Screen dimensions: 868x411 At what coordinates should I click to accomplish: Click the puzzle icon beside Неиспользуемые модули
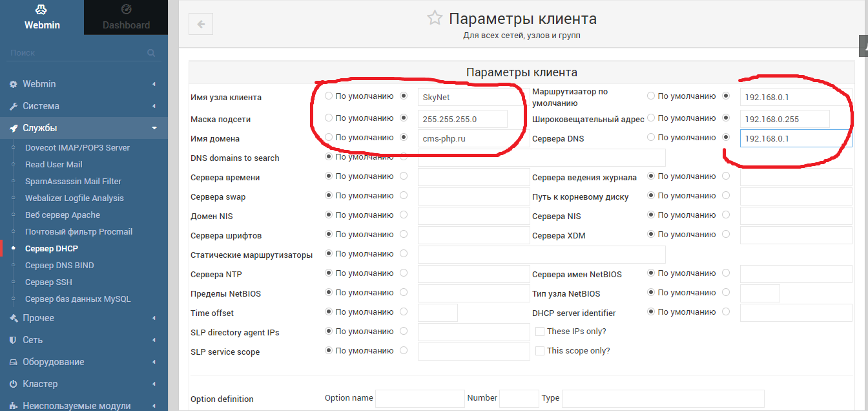(x=13, y=406)
